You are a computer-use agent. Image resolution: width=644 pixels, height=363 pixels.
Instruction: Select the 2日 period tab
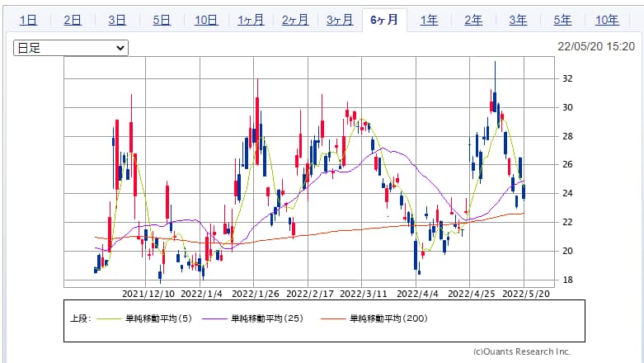click(x=73, y=20)
